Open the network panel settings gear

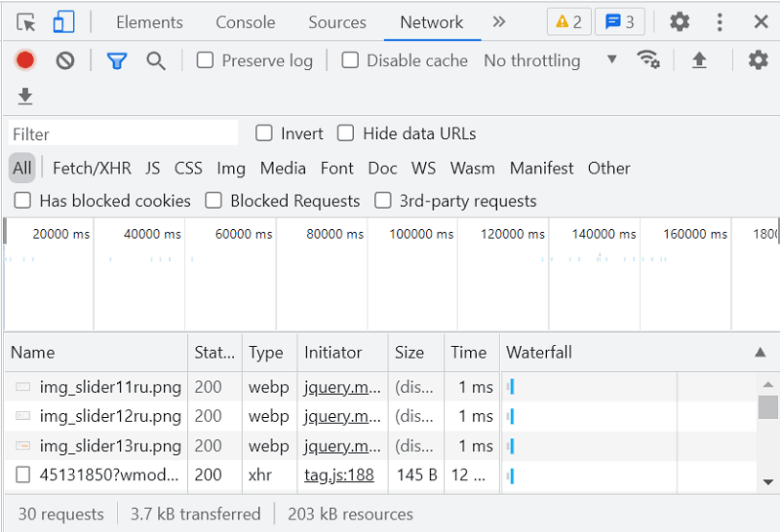759,60
